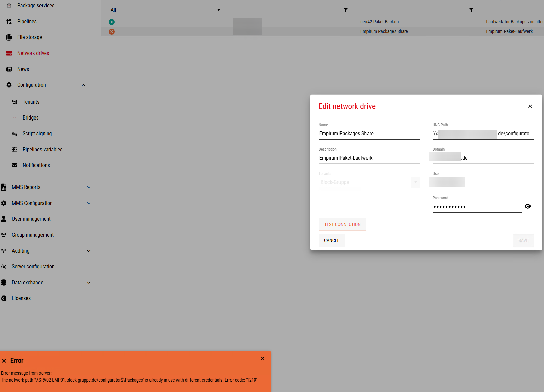This screenshot has width=544, height=392.
Task: Open the connection state All dropdown
Action: click(x=165, y=10)
